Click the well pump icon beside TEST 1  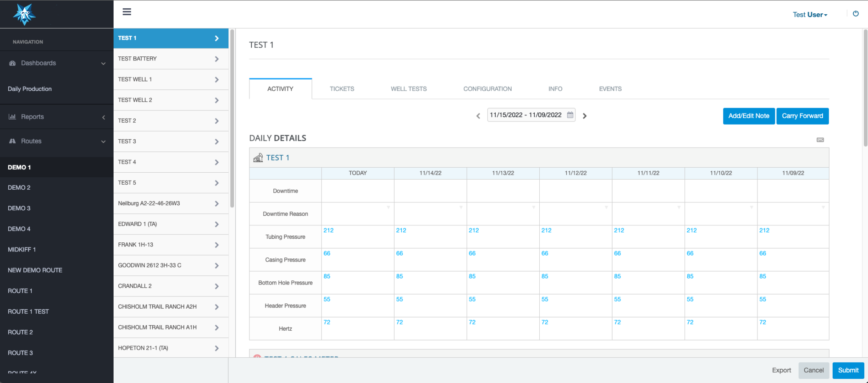point(258,158)
